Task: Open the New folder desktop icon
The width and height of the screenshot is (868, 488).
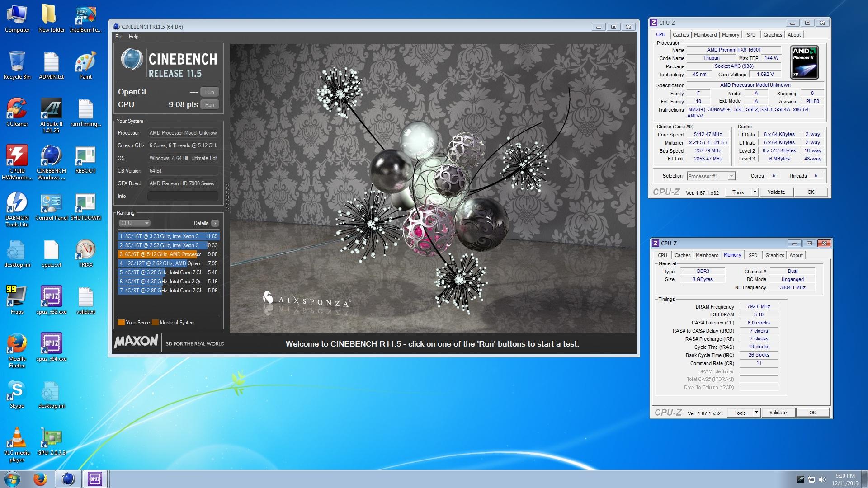Action: pos(51,19)
